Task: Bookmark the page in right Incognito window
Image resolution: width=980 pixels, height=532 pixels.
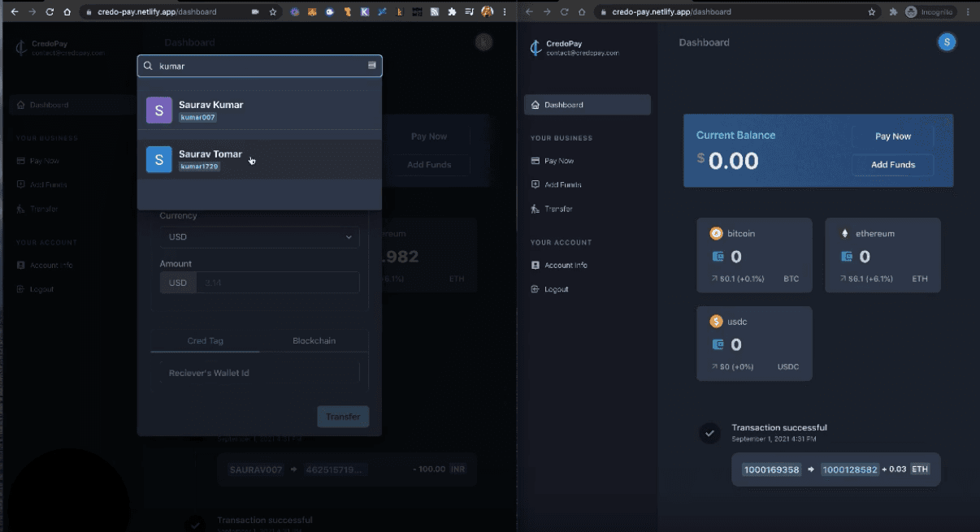Action: (x=872, y=12)
